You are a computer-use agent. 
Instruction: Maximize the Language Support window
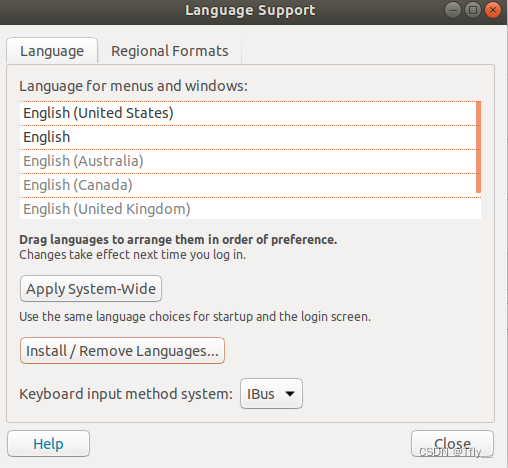pos(473,10)
